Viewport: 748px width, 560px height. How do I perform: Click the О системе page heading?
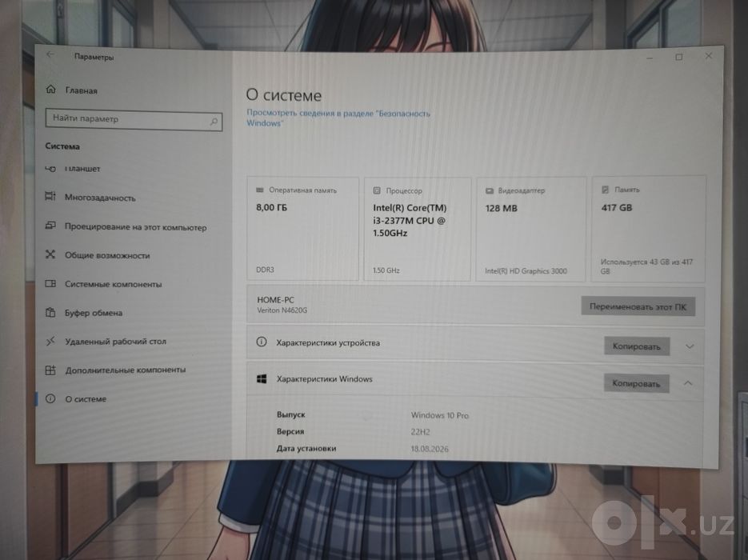(x=284, y=95)
